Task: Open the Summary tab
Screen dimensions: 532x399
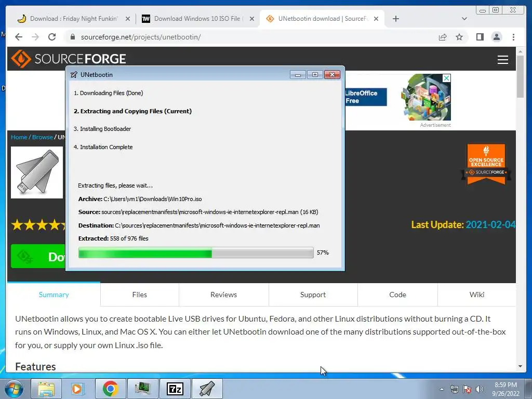Action: point(54,295)
